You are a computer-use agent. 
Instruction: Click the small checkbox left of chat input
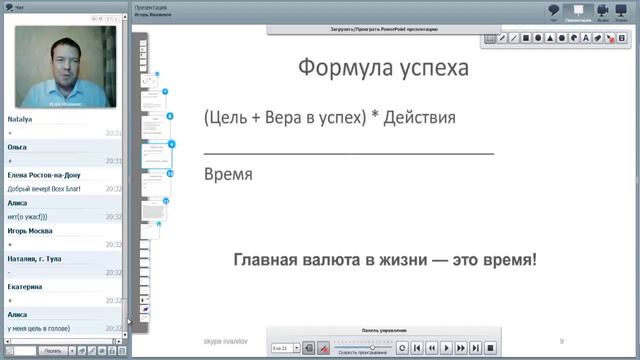(x=9, y=351)
